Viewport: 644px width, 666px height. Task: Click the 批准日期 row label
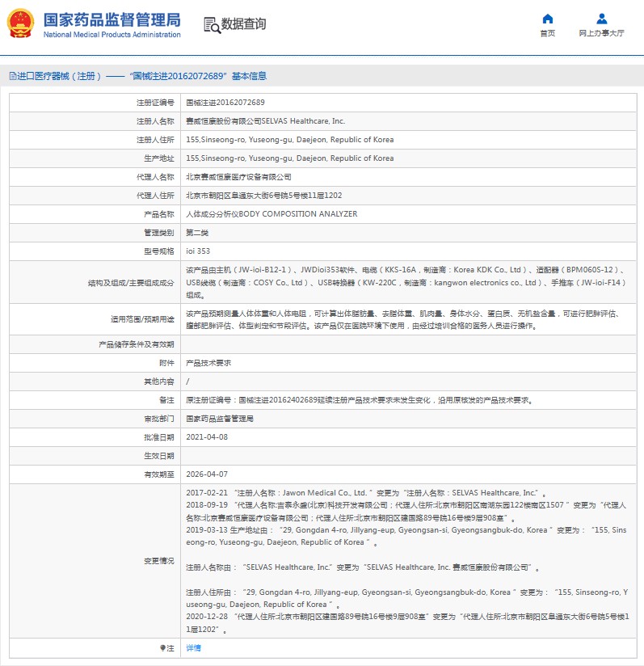[159, 437]
